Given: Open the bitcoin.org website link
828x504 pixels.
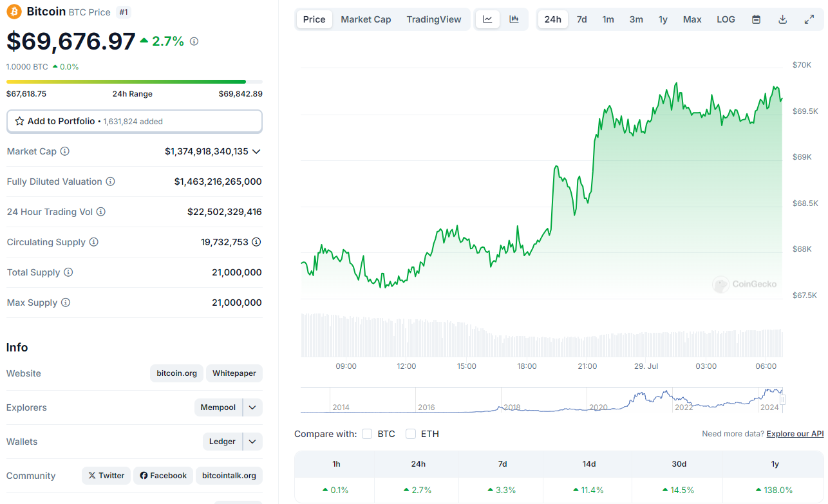Looking at the screenshot, I should point(177,373).
